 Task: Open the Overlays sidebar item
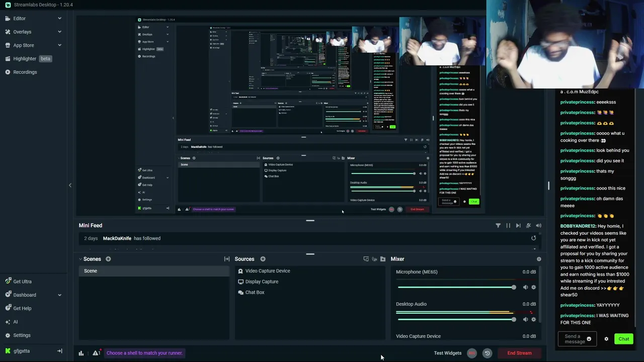[x=22, y=32]
